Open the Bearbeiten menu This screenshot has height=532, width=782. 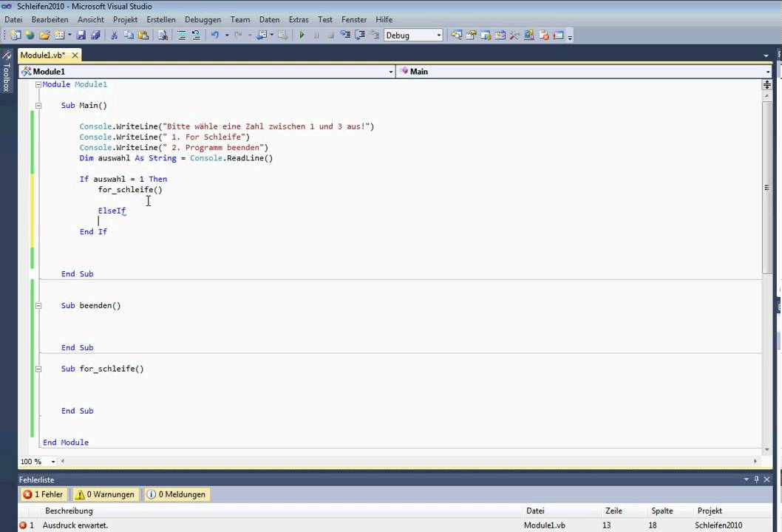coord(50,19)
